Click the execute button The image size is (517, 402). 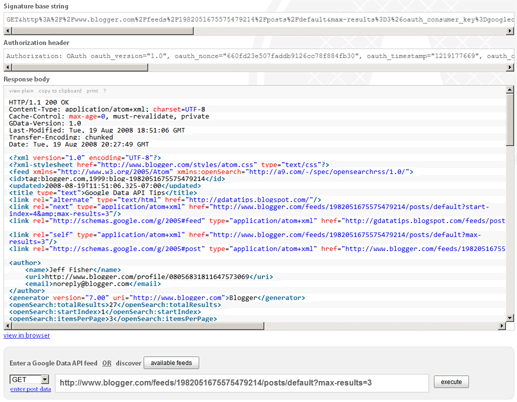tap(451, 382)
